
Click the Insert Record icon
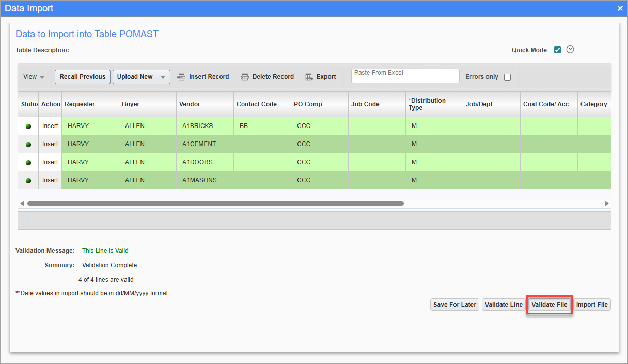(x=182, y=76)
